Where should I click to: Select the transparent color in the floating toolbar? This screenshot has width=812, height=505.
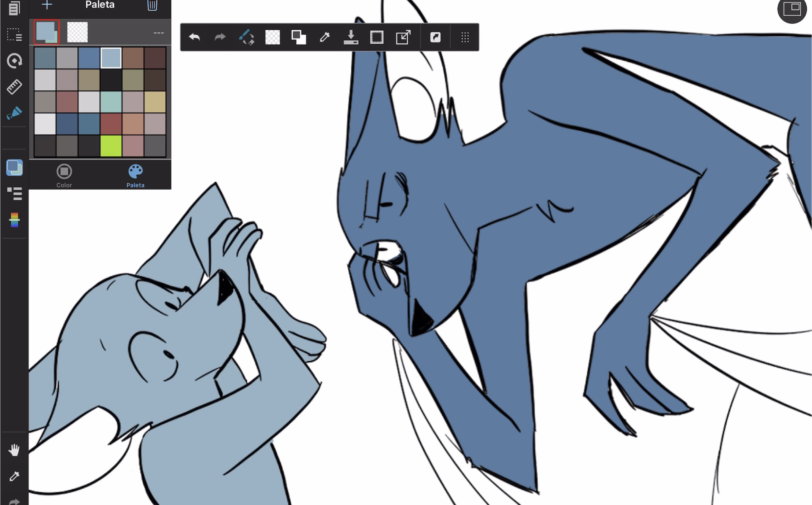[273, 37]
